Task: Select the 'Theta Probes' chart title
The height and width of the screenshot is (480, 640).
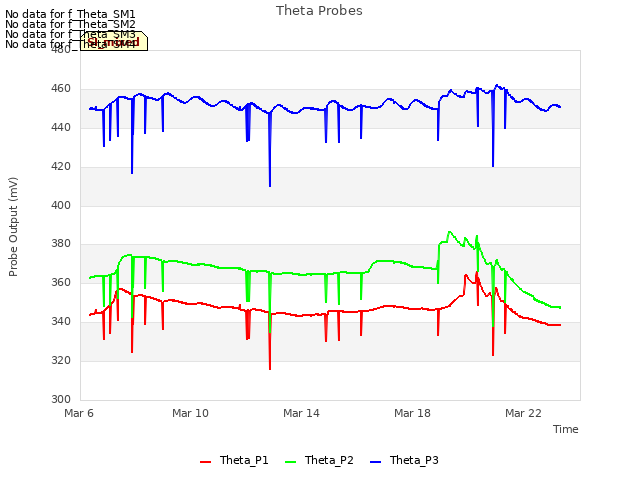Action: coord(319,11)
